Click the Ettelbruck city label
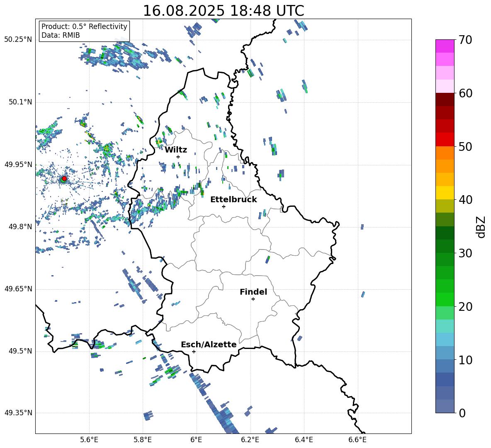 coord(233,200)
